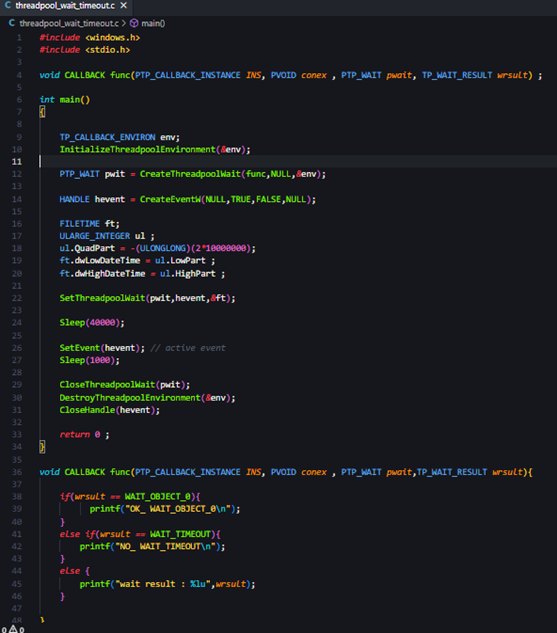Image resolution: width=557 pixels, height=633 pixels.
Task: Click 'ULARGE_INTEGER ul' line
Action: 107,236
